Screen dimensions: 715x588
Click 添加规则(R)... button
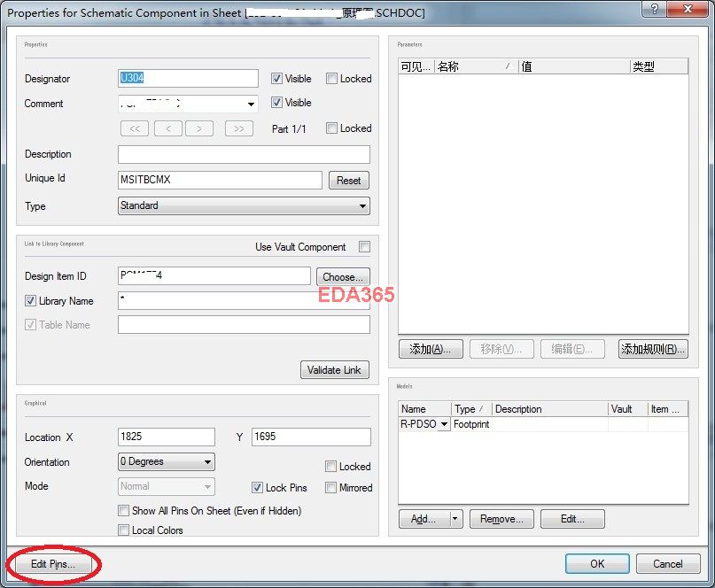tap(653, 349)
